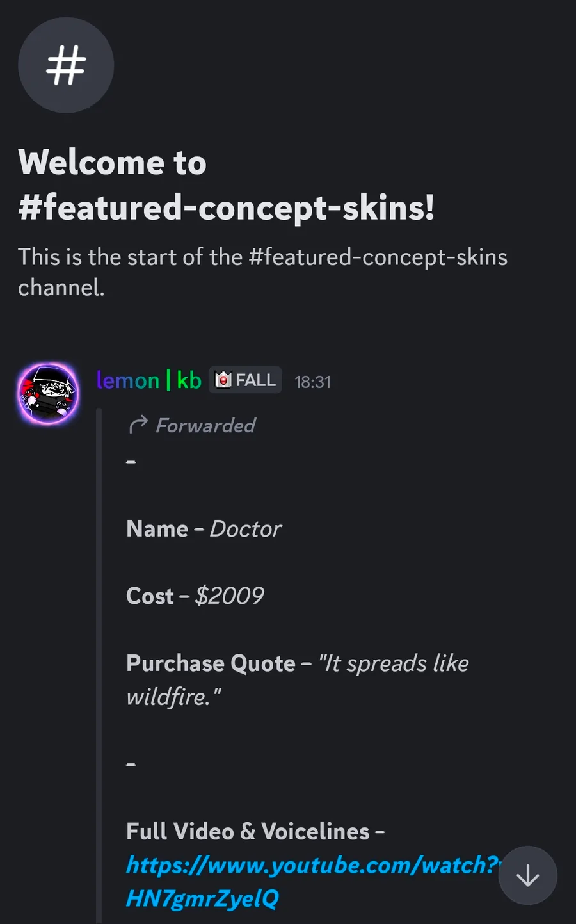The width and height of the screenshot is (576, 924).
Task: Tap the scroll-to-bottom arrow button
Action: (527, 875)
